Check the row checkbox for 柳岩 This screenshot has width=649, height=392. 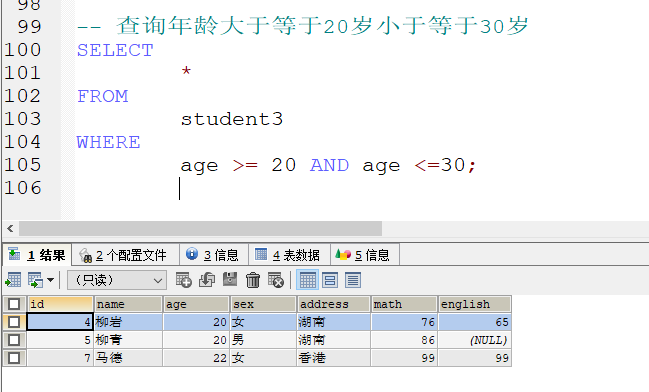coord(14,322)
